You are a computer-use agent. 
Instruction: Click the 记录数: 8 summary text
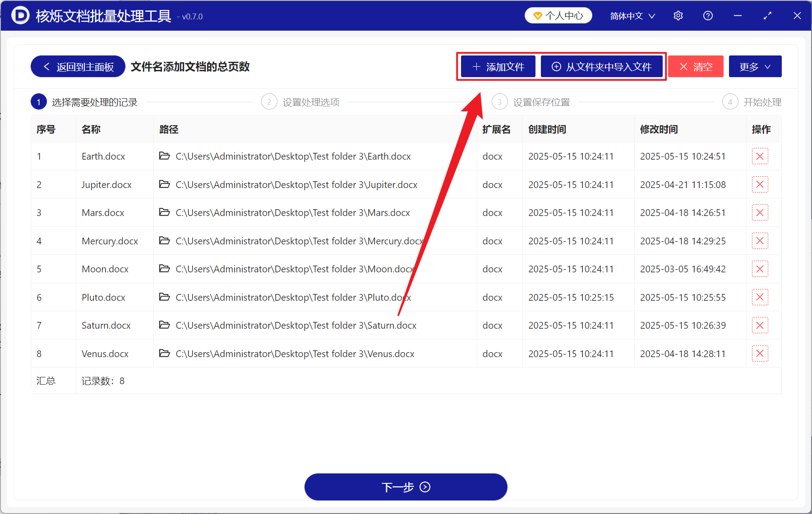coord(103,381)
